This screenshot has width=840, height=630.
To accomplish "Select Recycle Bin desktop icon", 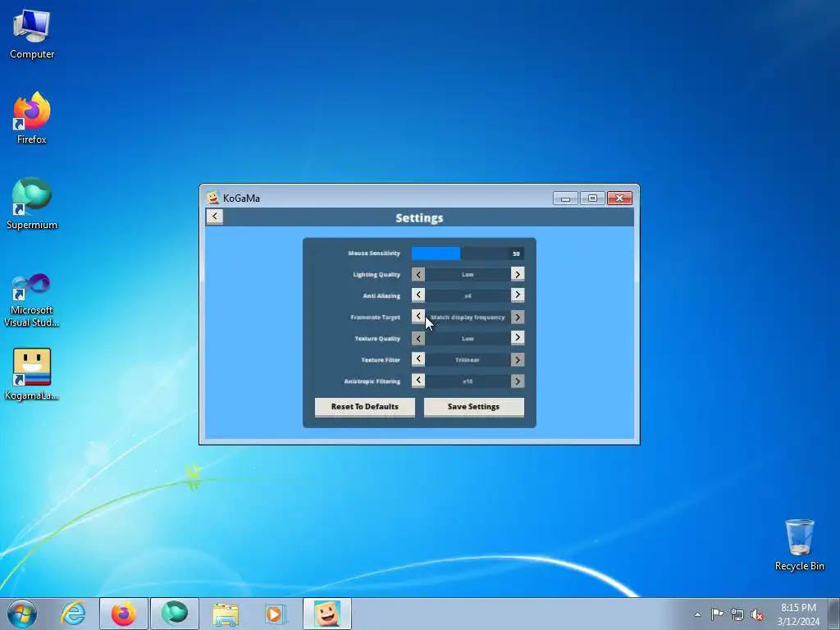I will click(799, 545).
